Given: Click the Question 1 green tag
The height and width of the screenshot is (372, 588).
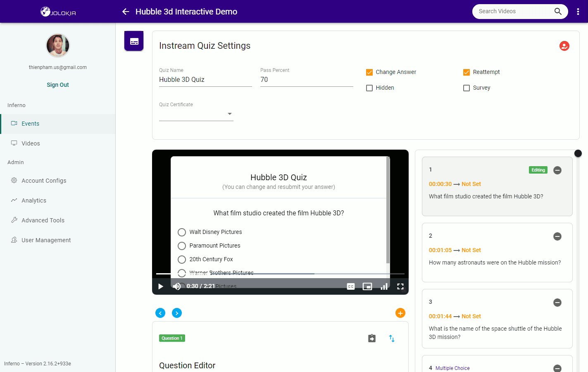Looking at the screenshot, I should coord(172,338).
